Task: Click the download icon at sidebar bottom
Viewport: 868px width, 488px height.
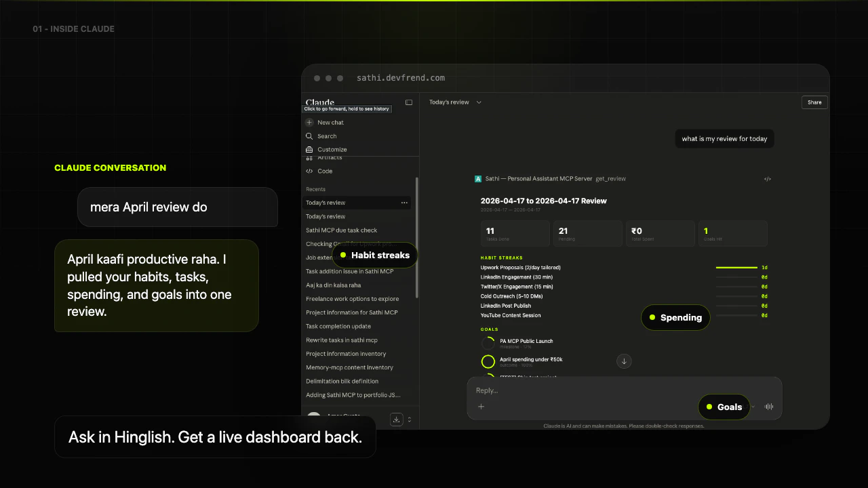Action: click(x=397, y=419)
